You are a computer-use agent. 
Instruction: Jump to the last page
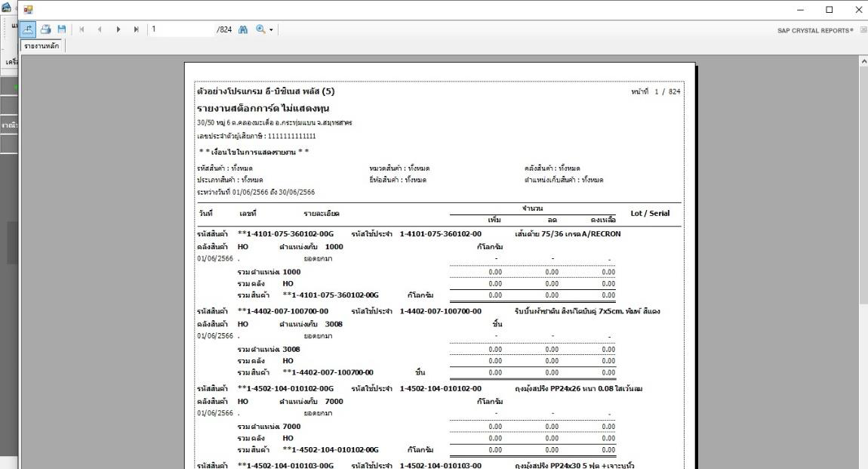(134, 29)
